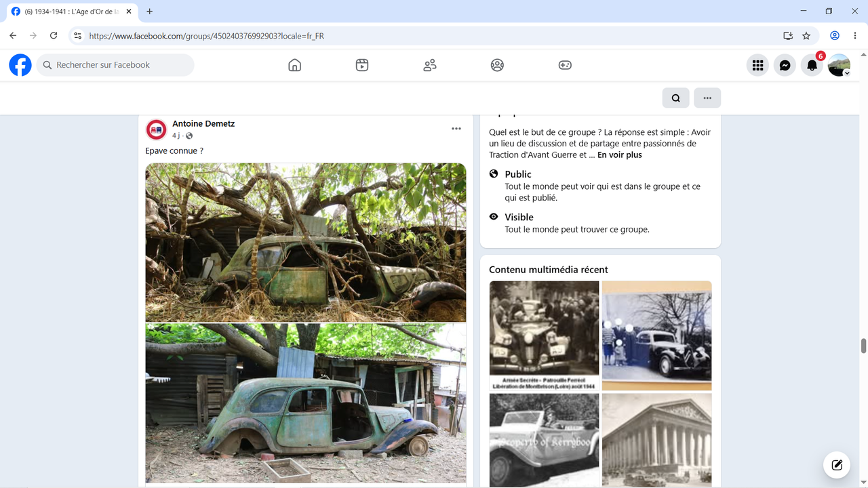Bookmark this page with the star icon
Image resolution: width=868 pixels, height=488 pixels.
[x=806, y=36]
